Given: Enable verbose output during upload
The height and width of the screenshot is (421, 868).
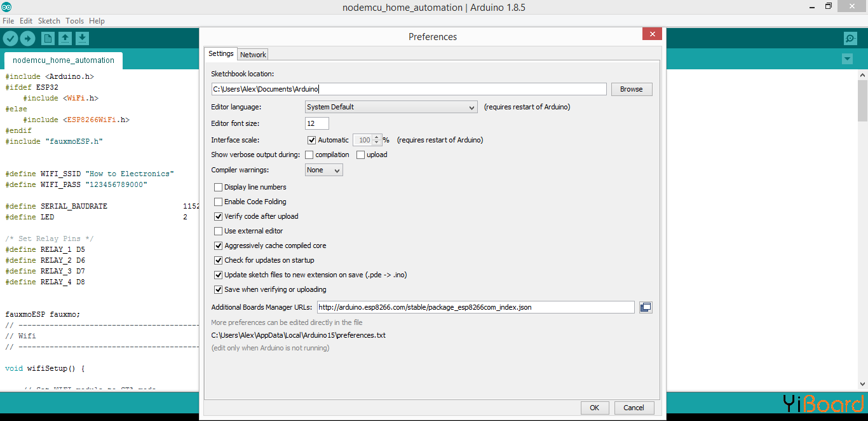Looking at the screenshot, I should tap(361, 155).
